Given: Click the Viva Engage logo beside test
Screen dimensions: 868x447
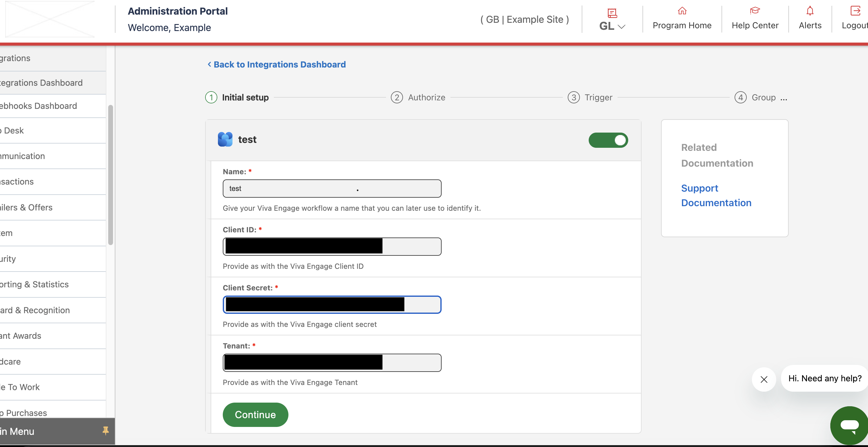Looking at the screenshot, I should (225, 139).
